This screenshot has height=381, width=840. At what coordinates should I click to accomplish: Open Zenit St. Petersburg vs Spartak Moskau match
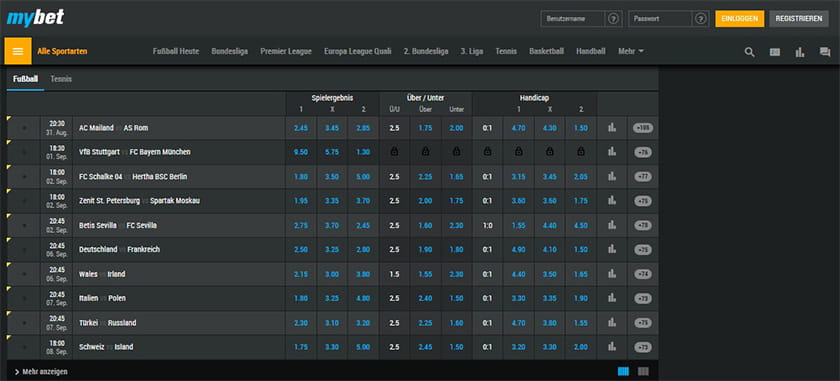[x=139, y=201]
